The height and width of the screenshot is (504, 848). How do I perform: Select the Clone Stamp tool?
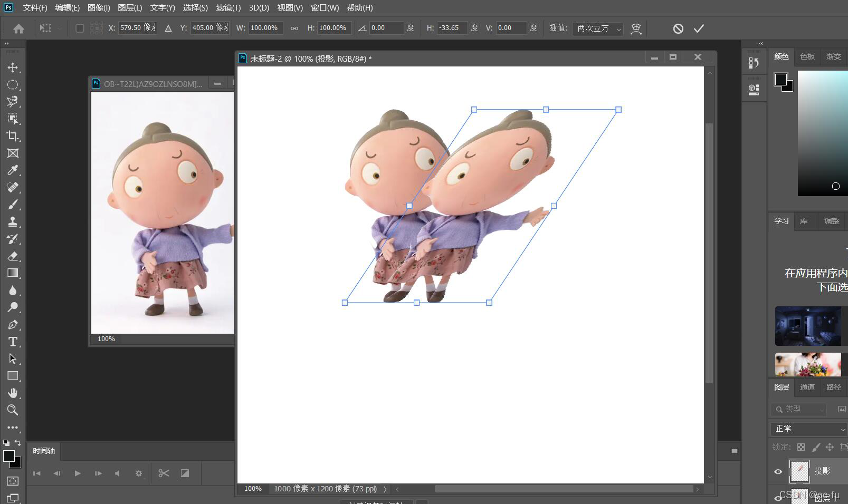coord(13,221)
